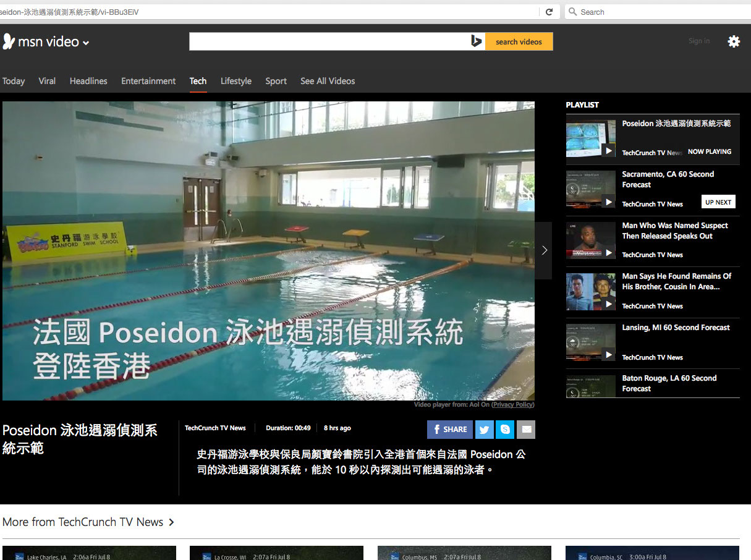751x560 pixels.
Task: Reload page with browser refresh icon
Action: pyautogui.click(x=548, y=12)
